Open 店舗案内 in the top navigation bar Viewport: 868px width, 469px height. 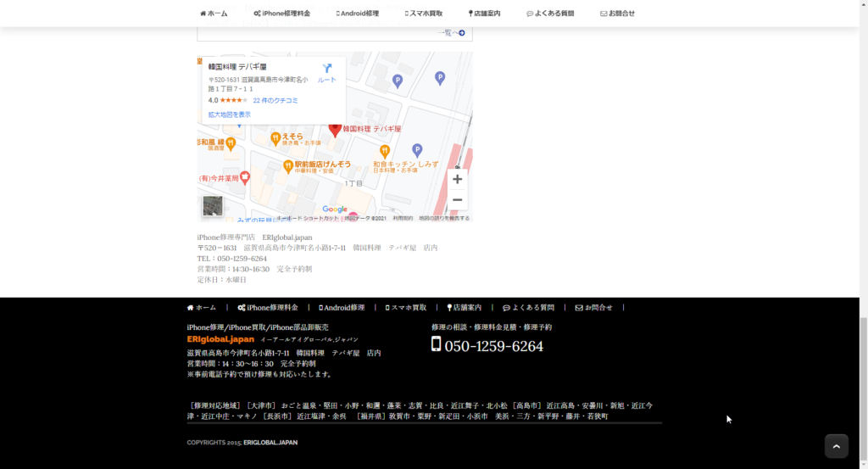[484, 14]
